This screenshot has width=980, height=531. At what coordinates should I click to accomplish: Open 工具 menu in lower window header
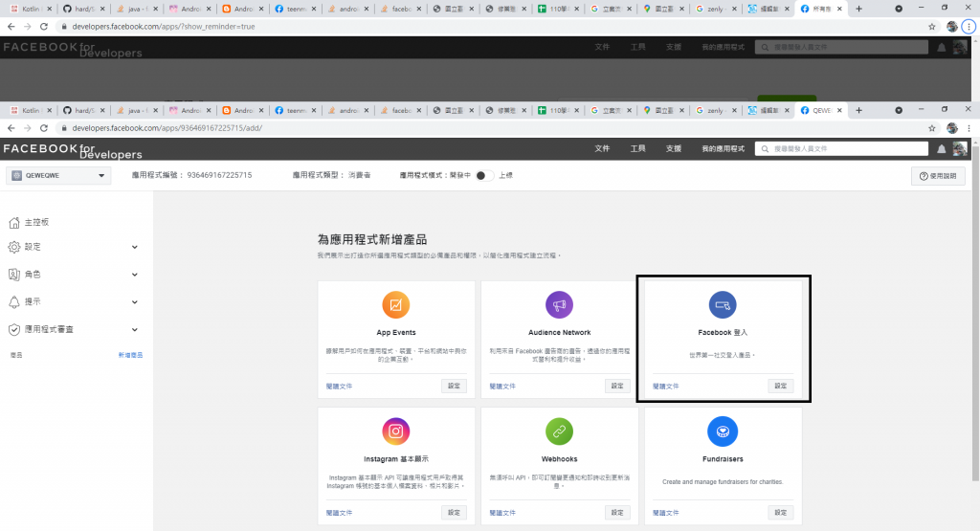(x=637, y=148)
